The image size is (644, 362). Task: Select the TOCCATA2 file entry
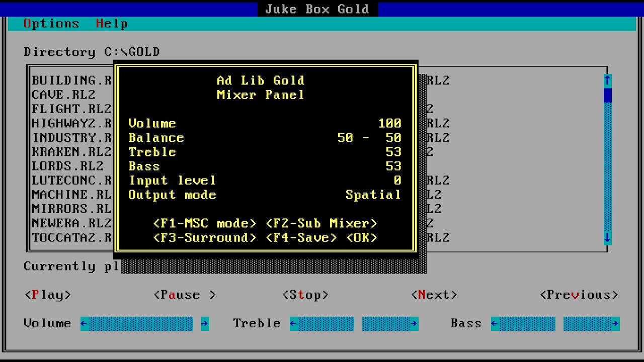point(71,237)
